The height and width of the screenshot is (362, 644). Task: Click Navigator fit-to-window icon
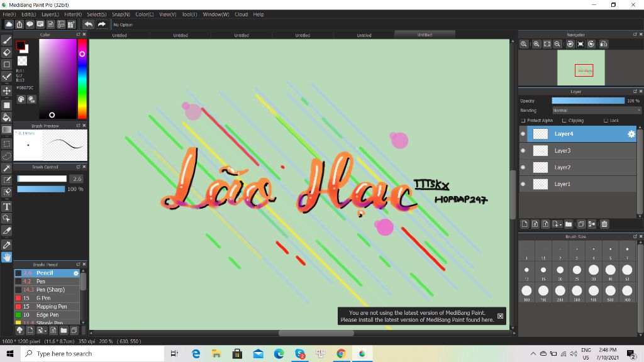point(547,44)
